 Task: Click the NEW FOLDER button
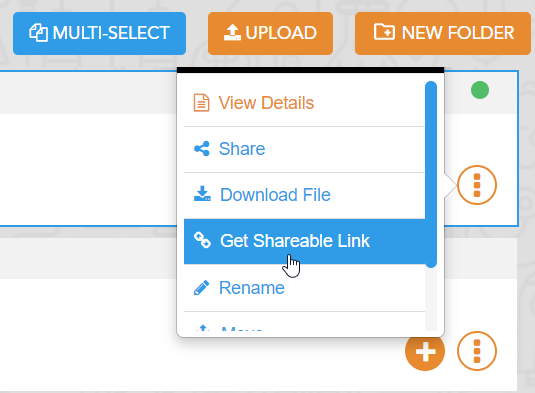click(x=443, y=33)
